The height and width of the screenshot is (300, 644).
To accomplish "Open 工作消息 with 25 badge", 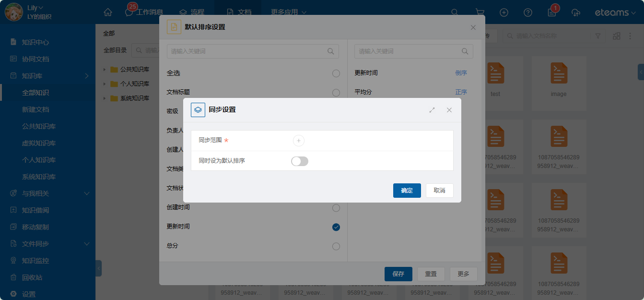I will pos(144,12).
